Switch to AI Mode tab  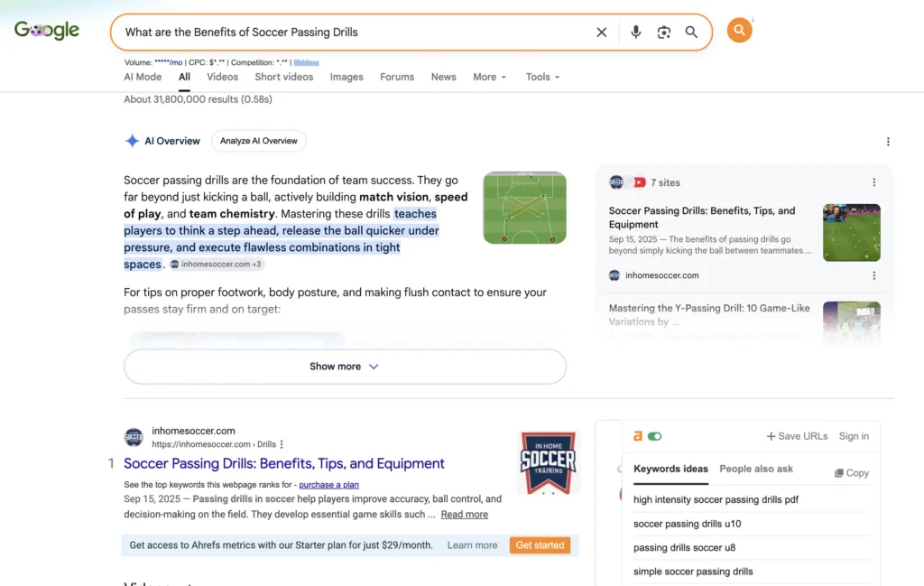(x=143, y=78)
